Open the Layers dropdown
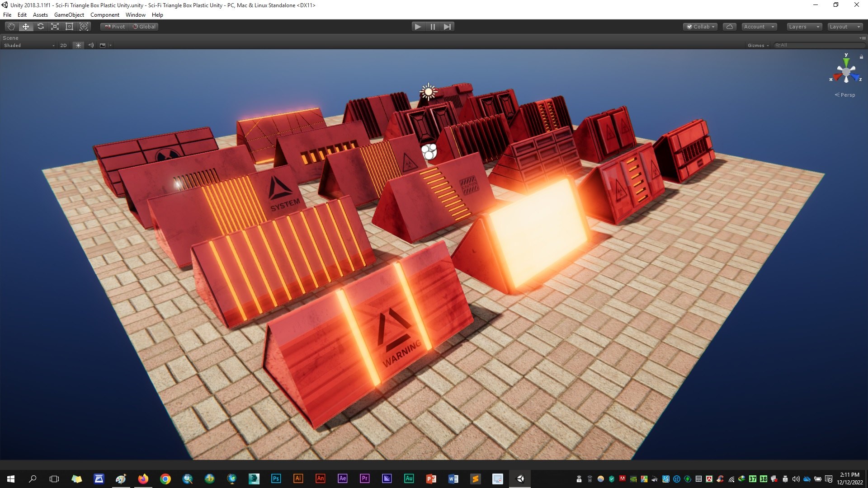 [804, 27]
